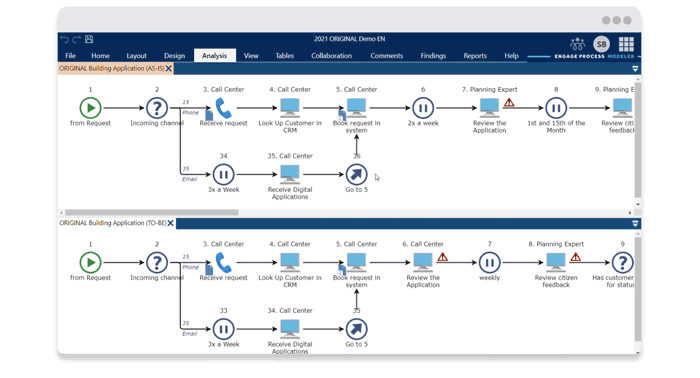Viewport: 700px width, 378px height.
Task: Save using the floppy disk icon
Action: point(89,39)
